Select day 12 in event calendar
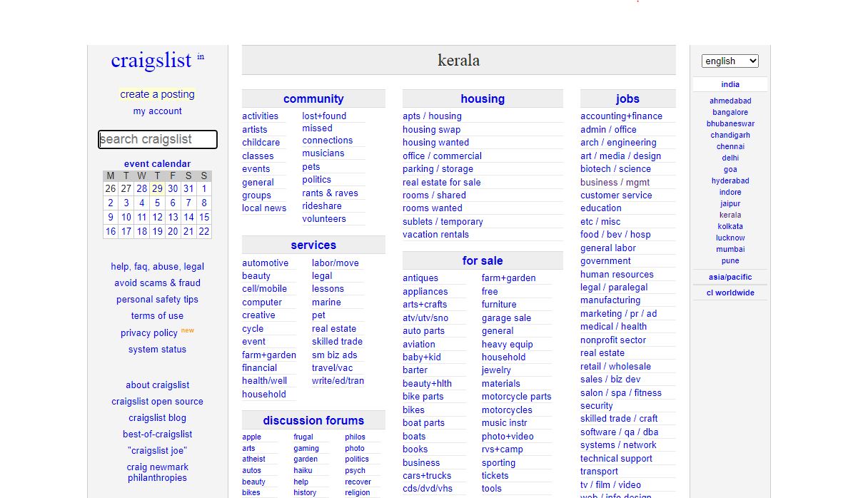Screen dimensions: 868x498 (157, 218)
